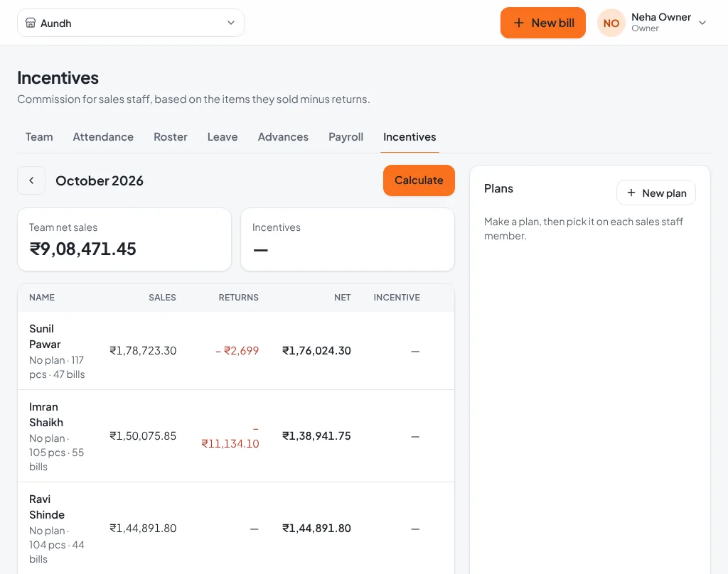This screenshot has width=728, height=574.
Task: Open the Aundh store selector dropdown
Action: 131,23
